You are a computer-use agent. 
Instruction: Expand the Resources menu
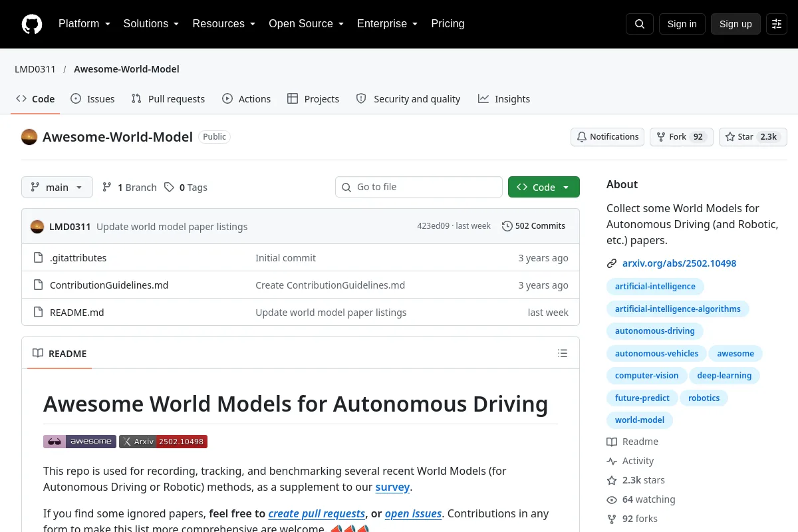point(224,24)
